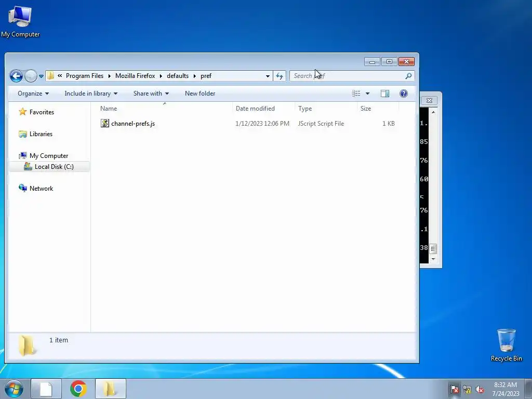This screenshot has height=399, width=532.
Task: Change your view icon button
Action: tap(356, 94)
